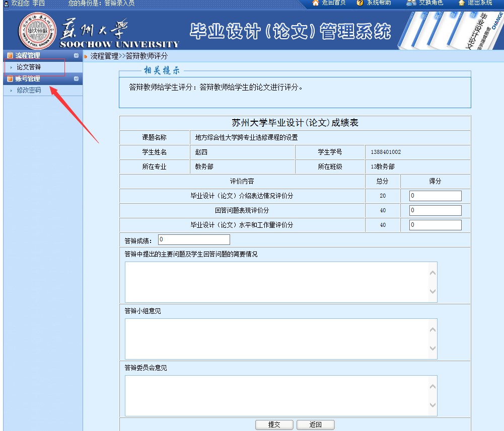Open 系统帮助 help icon
Viewport: 504px width, 431px height.
tap(359, 3)
